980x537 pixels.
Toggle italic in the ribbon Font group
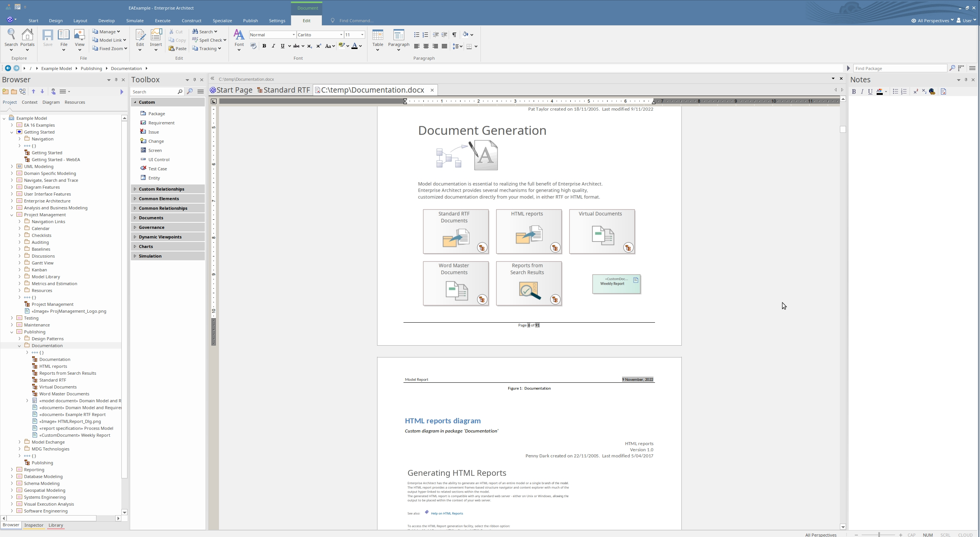coord(273,46)
